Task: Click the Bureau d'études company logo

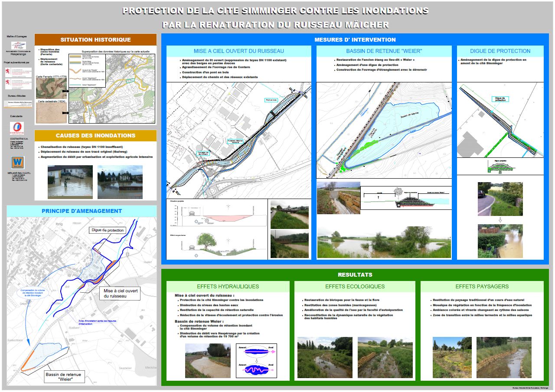Action: [x=18, y=104]
